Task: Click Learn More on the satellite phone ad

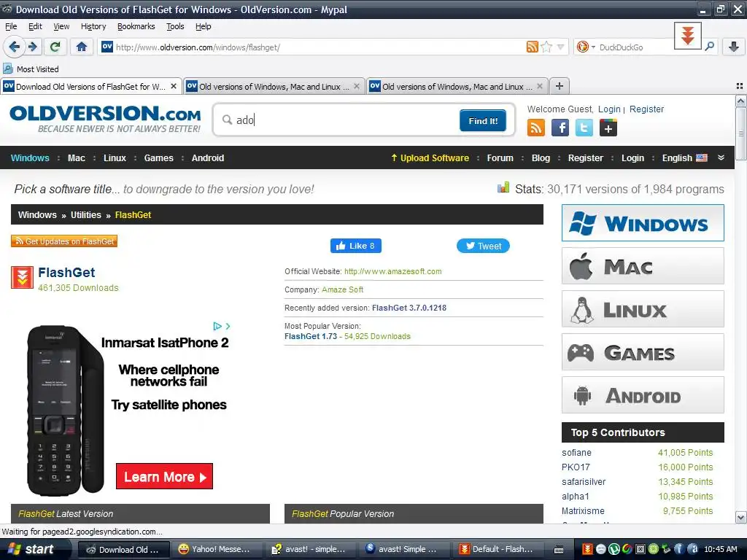Action: pyautogui.click(x=164, y=476)
